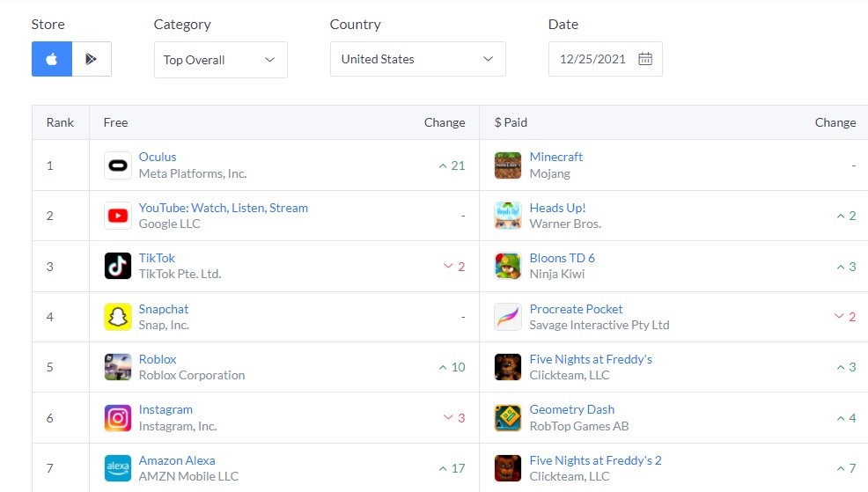Expand the Country dropdown set to United States

[417, 59]
